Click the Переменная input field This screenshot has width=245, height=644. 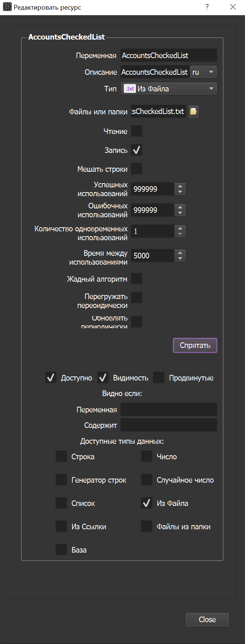pyautogui.click(x=169, y=55)
